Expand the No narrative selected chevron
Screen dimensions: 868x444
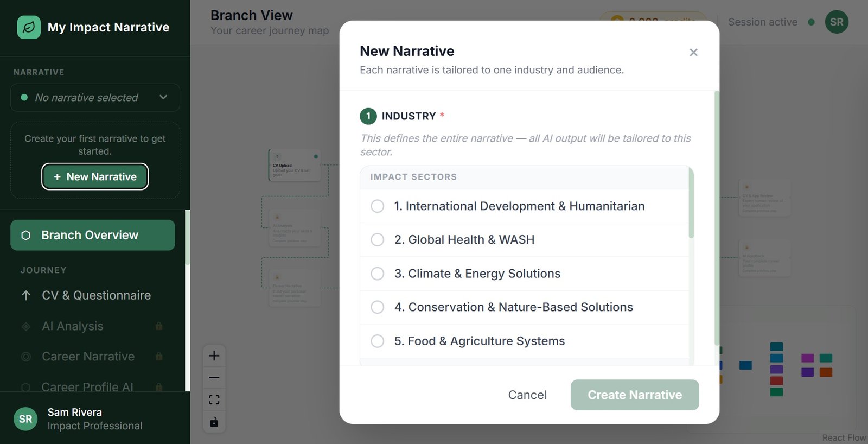[163, 97]
